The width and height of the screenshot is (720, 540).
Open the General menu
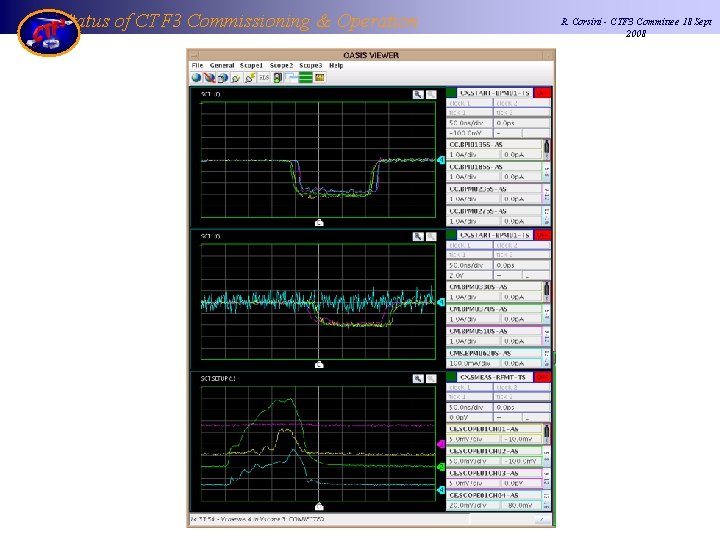tap(222, 66)
